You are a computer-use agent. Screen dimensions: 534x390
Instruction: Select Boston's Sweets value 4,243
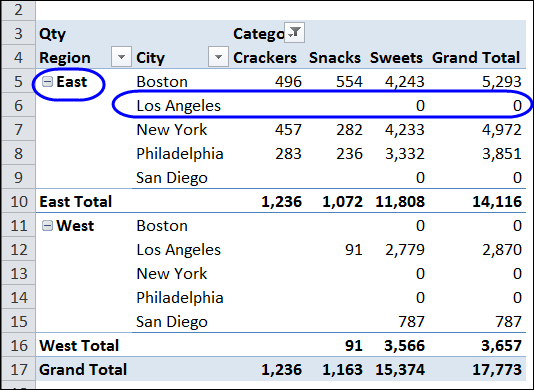click(405, 82)
